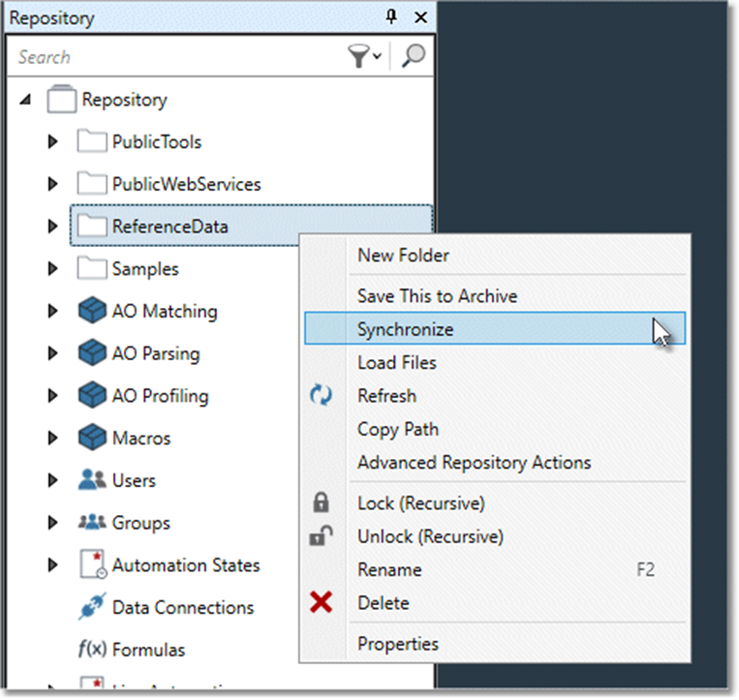Click the search magnifier icon

pos(414,57)
